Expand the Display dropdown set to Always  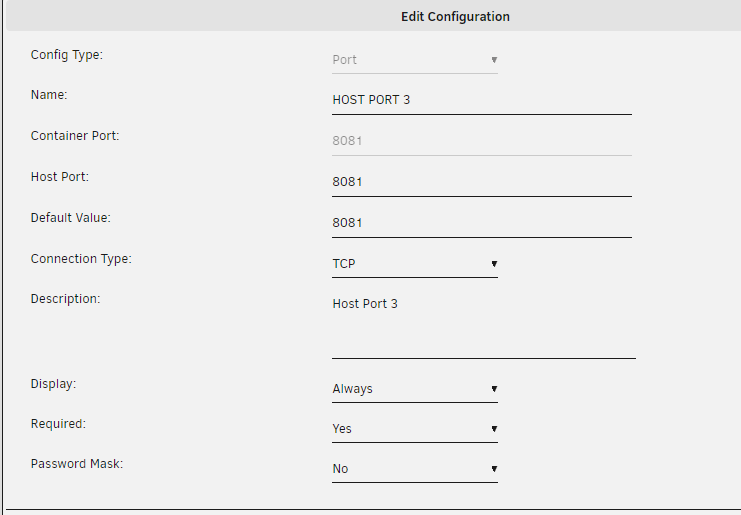pyautogui.click(x=415, y=389)
